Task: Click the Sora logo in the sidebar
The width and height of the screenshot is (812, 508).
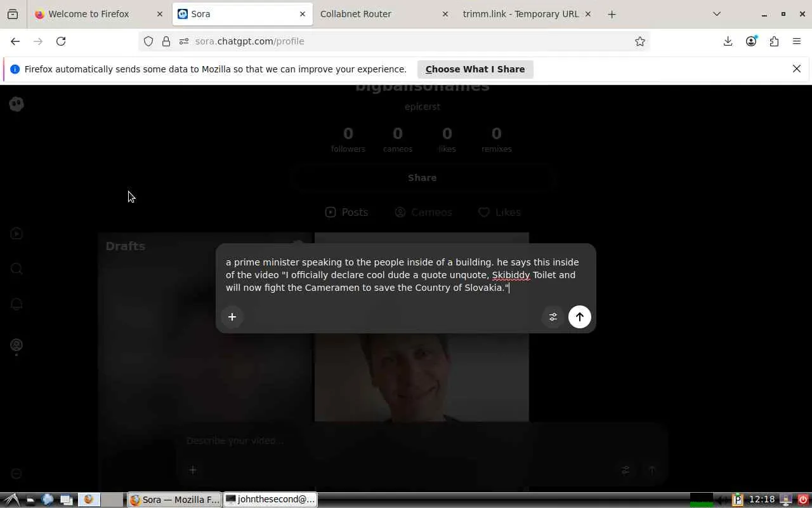Action: 16,104
